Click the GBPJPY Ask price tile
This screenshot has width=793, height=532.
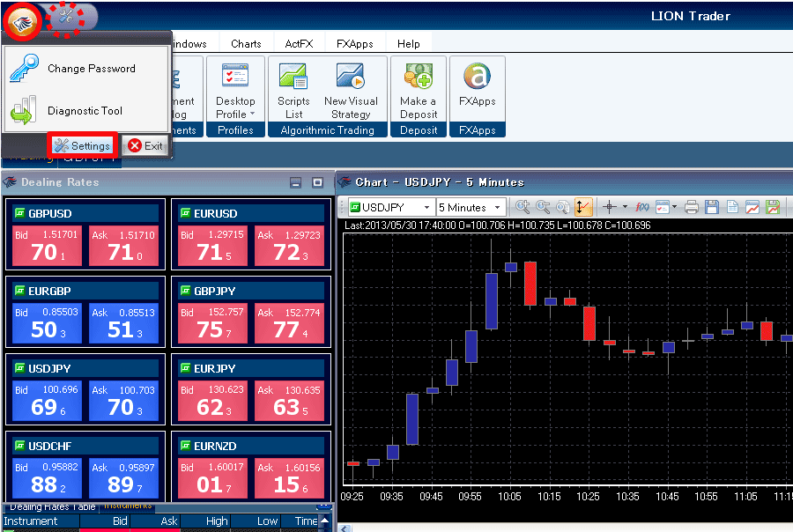(289, 322)
